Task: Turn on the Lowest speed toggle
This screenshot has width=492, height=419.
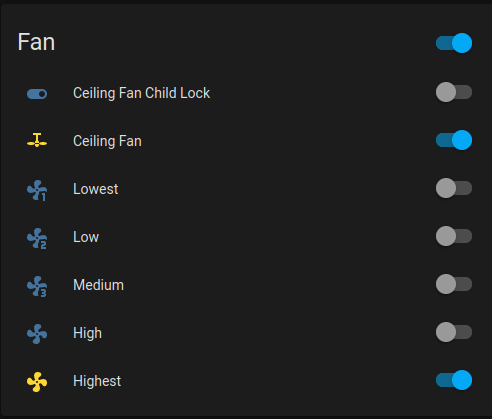Action: tap(454, 188)
